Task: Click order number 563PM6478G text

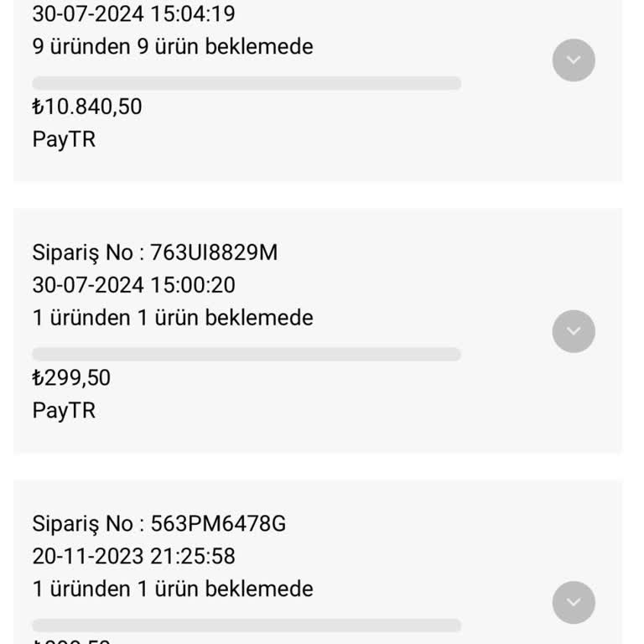Action: pyautogui.click(x=218, y=524)
